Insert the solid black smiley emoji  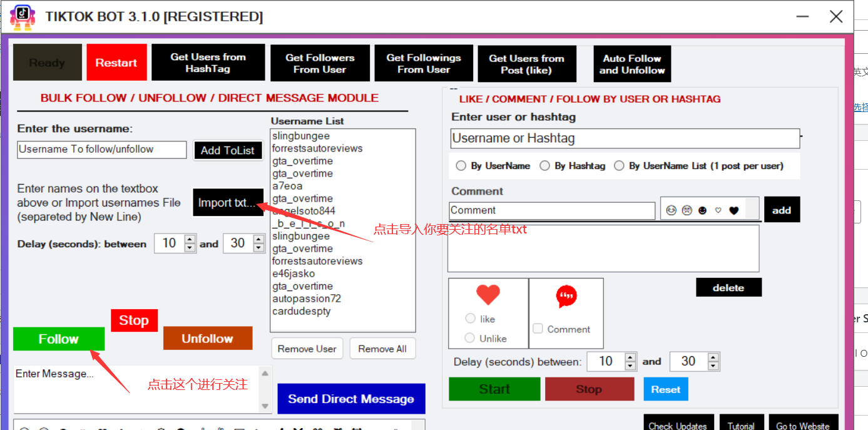(702, 211)
